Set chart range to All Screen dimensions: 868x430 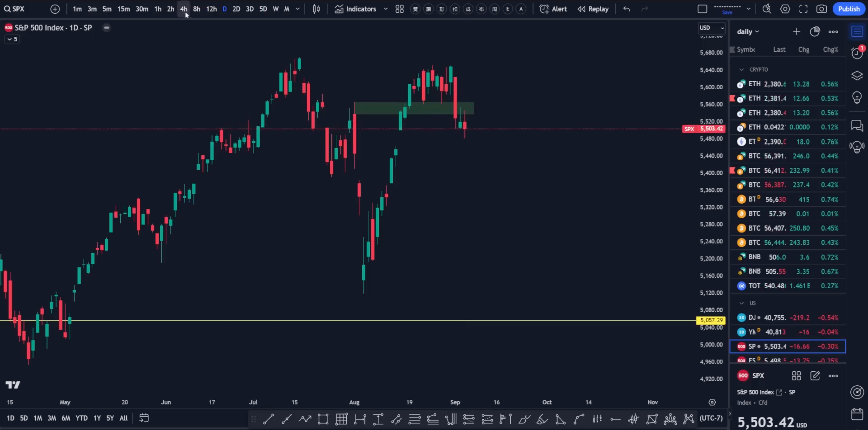point(124,418)
